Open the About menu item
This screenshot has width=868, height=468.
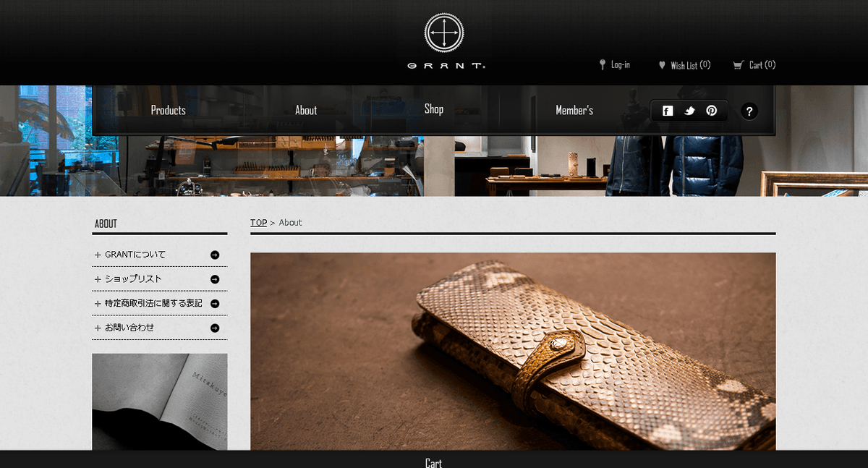point(306,110)
